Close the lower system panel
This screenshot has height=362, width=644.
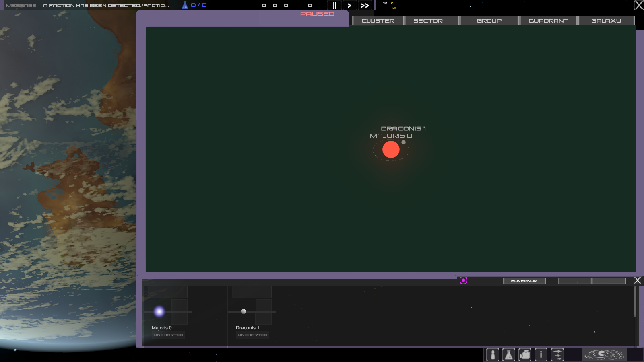637,280
